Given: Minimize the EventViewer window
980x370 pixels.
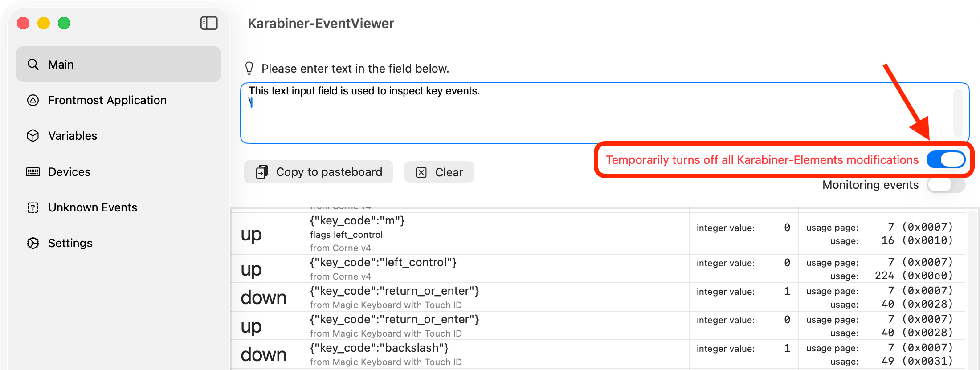Looking at the screenshot, I should [x=44, y=23].
